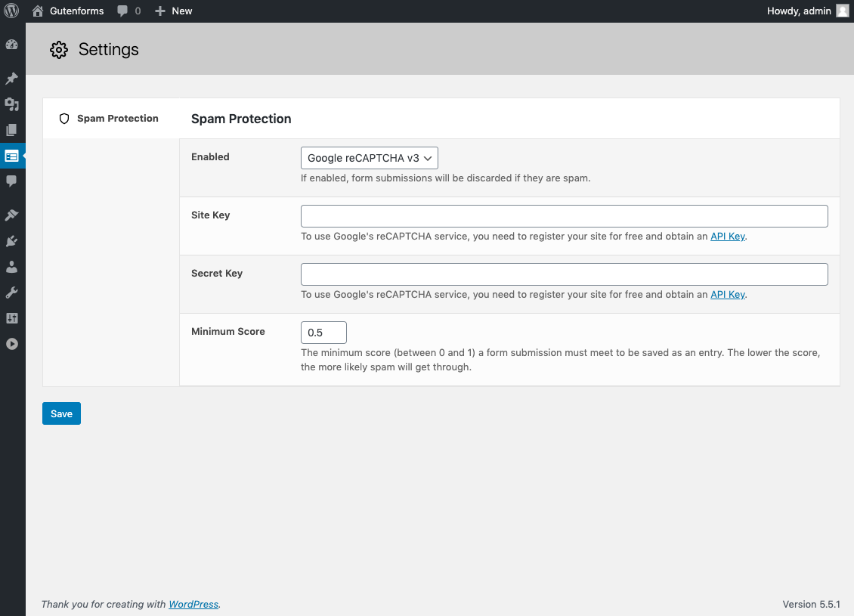
Task: Open Plugins sidebar icon
Action: pyautogui.click(x=11, y=241)
